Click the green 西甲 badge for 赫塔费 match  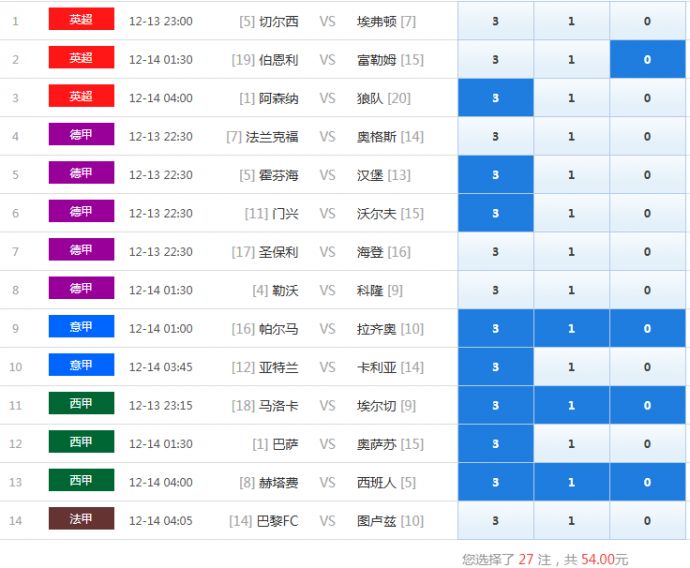click(x=81, y=481)
